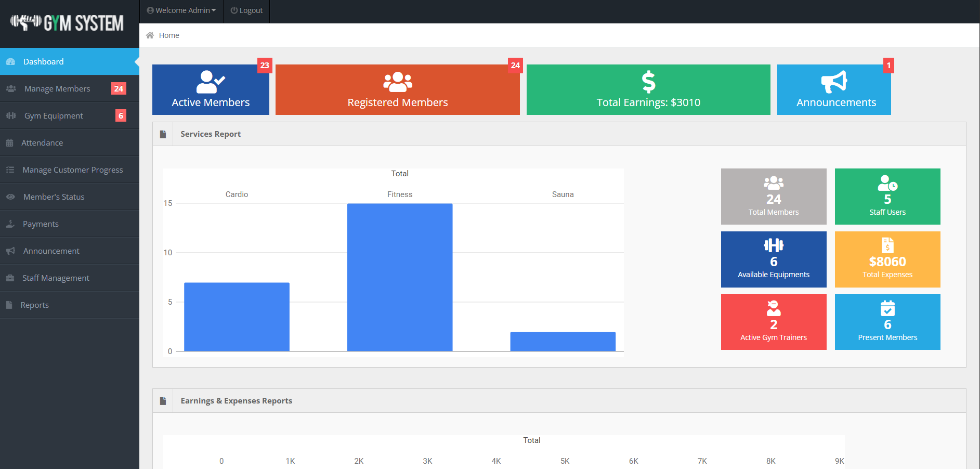This screenshot has width=980, height=469.
Task: Click the calendar-check icon on Present Members tile
Action: pyautogui.click(x=887, y=308)
